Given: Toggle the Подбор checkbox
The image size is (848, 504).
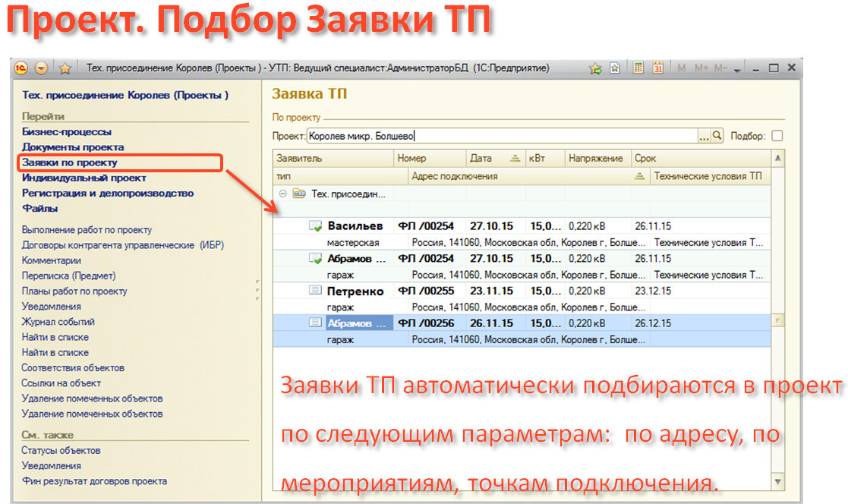Looking at the screenshot, I should (x=777, y=136).
